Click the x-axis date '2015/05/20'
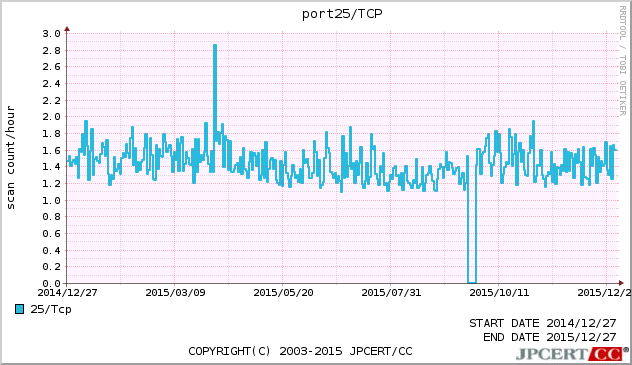The width and height of the screenshot is (632, 365). pyautogui.click(x=283, y=292)
